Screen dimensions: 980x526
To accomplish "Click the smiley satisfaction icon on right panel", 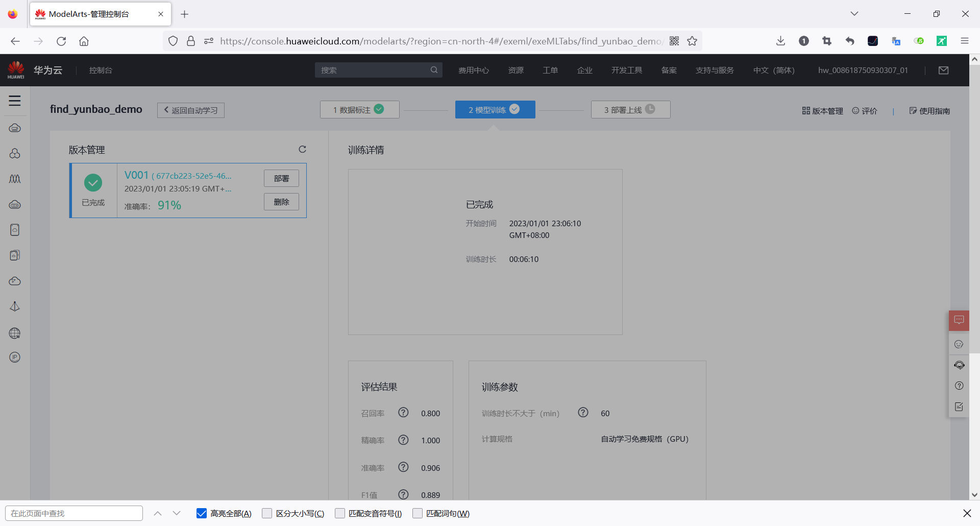I will click(959, 344).
